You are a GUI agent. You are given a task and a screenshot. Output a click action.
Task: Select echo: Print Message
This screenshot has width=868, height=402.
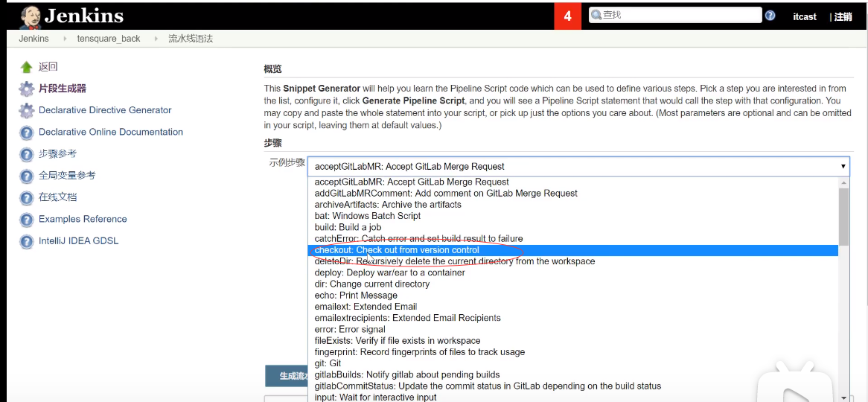pos(573,295)
